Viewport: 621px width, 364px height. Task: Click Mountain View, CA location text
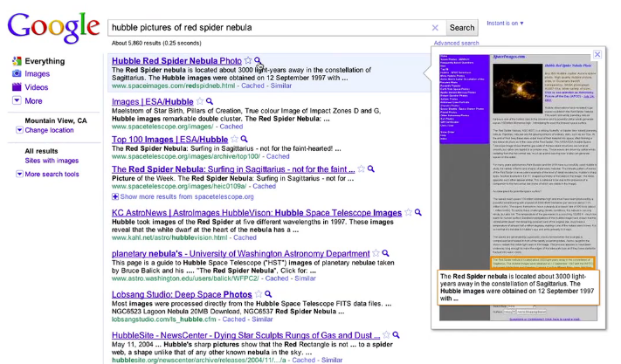(56, 120)
